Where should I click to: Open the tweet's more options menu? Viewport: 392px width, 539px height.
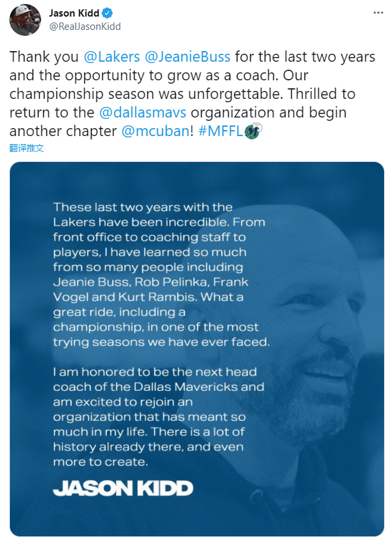(378, 13)
